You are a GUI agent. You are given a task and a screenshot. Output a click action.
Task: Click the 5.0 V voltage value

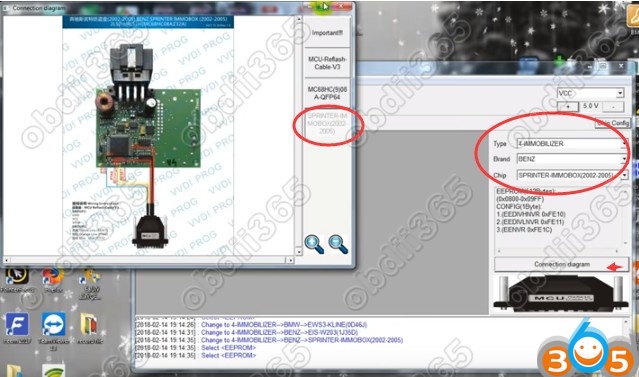590,106
